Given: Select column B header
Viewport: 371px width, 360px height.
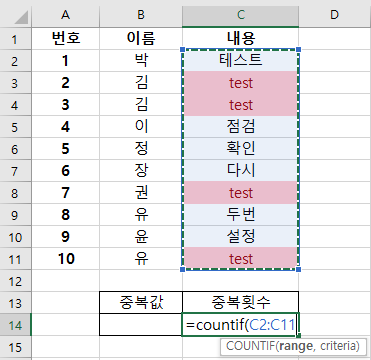Looking at the screenshot, I should coord(141,15).
